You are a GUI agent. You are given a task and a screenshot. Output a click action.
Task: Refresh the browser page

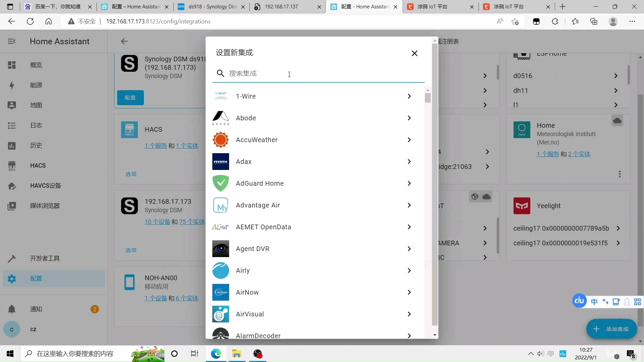click(x=30, y=21)
